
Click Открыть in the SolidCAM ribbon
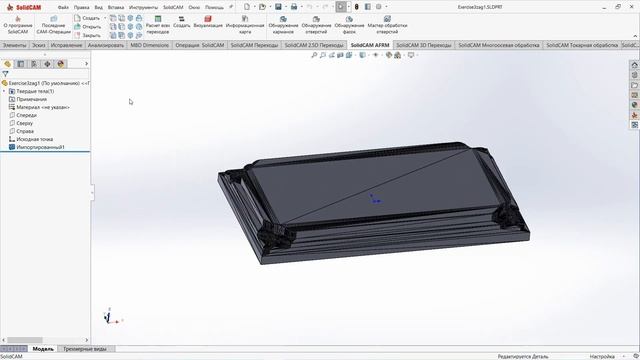tap(87, 27)
